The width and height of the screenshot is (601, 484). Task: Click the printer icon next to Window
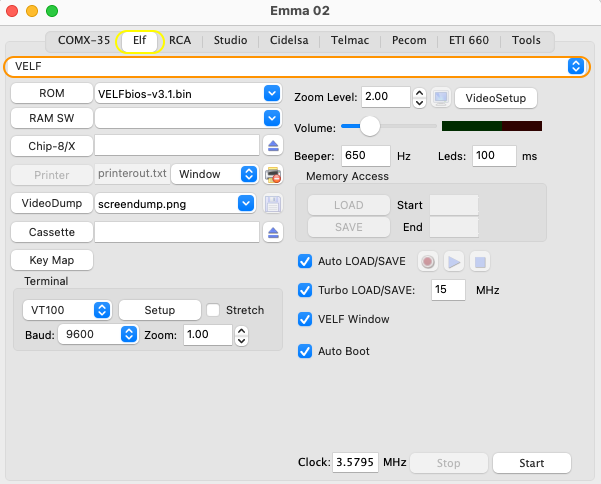tap(273, 175)
